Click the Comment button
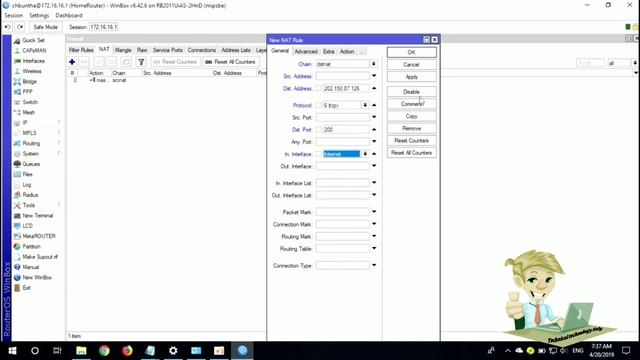Screen dimensions: 640x360 [x=411, y=104]
